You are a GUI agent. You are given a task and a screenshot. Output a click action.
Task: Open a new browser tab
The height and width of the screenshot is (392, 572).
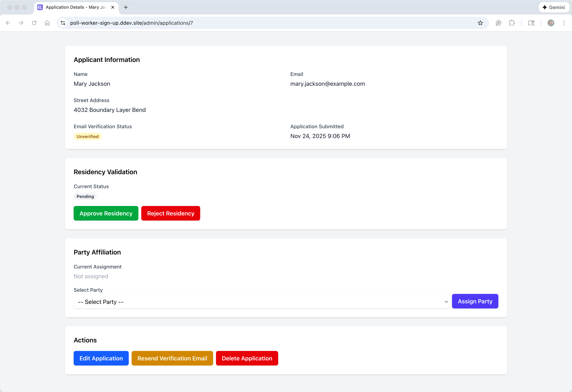pyautogui.click(x=126, y=7)
